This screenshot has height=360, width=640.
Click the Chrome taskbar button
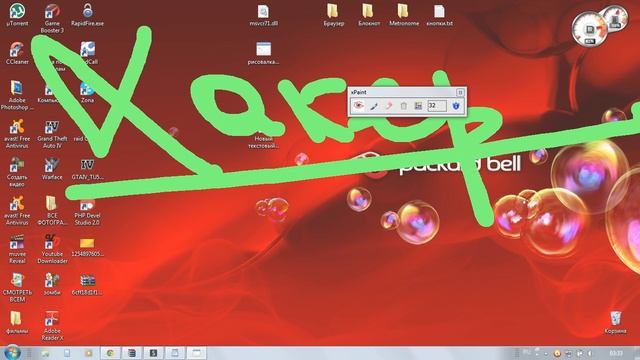coord(110,353)
